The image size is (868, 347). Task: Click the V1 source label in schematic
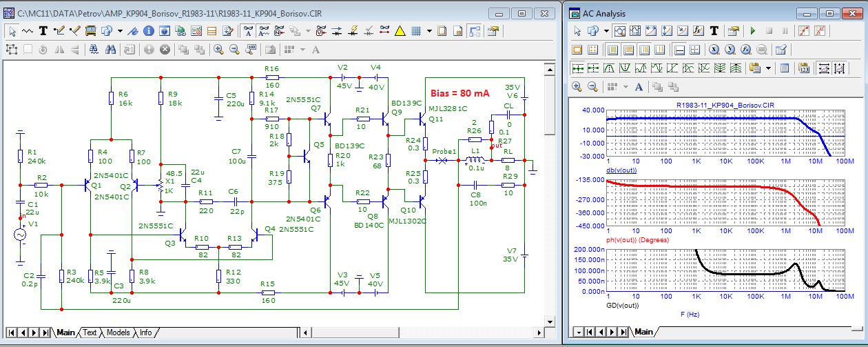coord(32,224)
